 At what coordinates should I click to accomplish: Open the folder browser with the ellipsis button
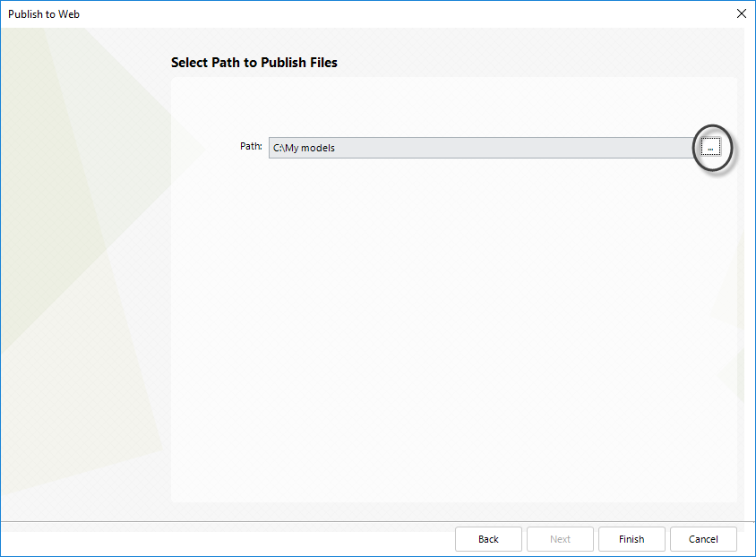(x=710, y=147)
